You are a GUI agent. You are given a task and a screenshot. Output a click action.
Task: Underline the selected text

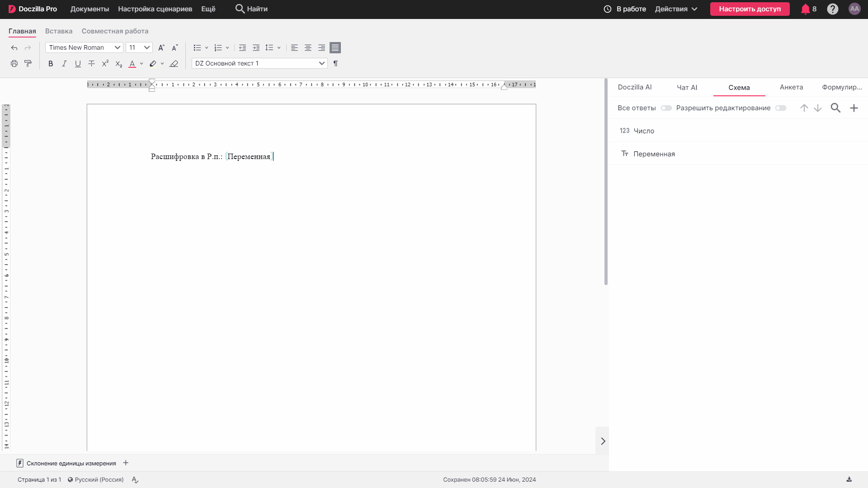[78, 64]
